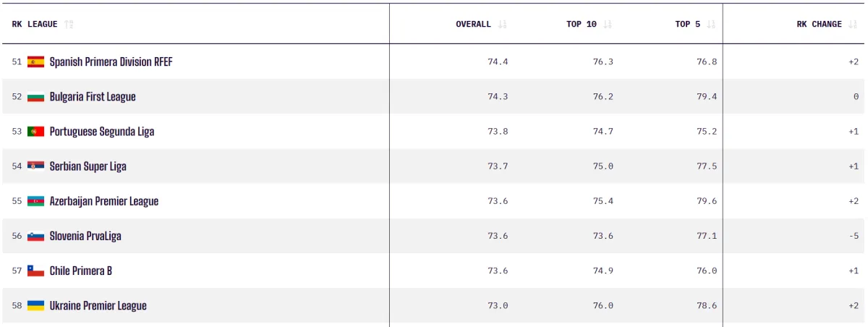Sort by Overall column arrows
Screen dimensions: 868x327
503,24
